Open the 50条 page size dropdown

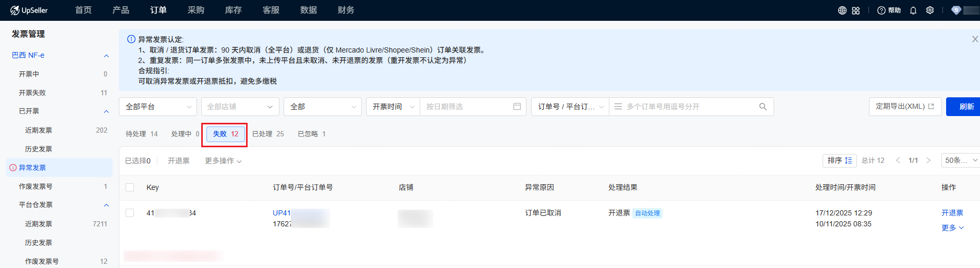[960, 160]
